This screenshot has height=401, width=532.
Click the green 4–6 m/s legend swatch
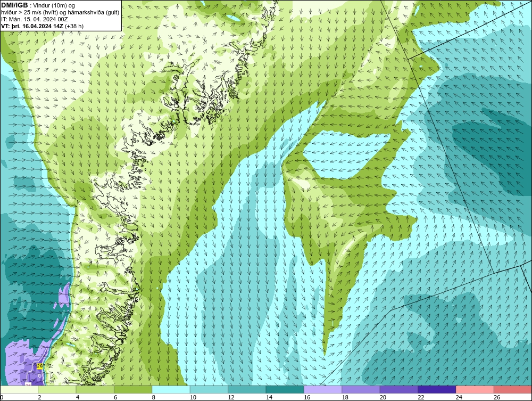coord(95,389)
